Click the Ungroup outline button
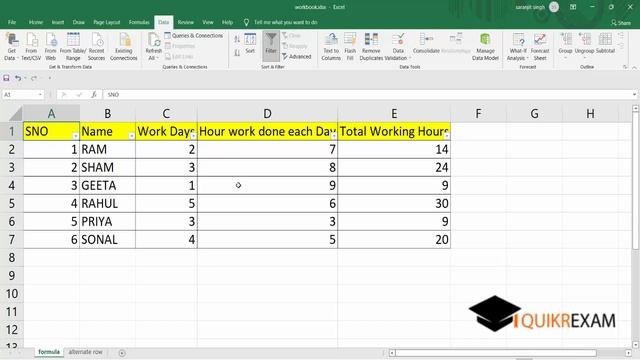Image resolution: width=640 pixels, height=360 pixels. 584,44
